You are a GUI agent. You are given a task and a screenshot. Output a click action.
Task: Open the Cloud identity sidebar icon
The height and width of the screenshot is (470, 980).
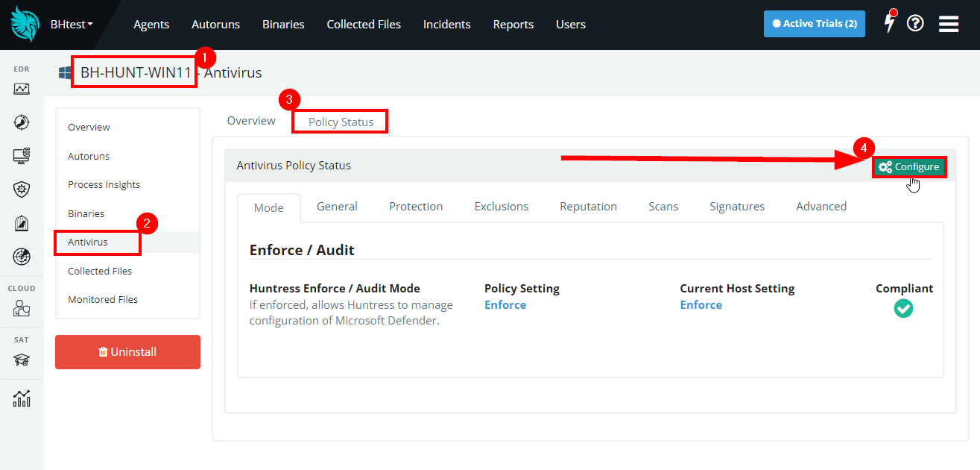point(22,307)
